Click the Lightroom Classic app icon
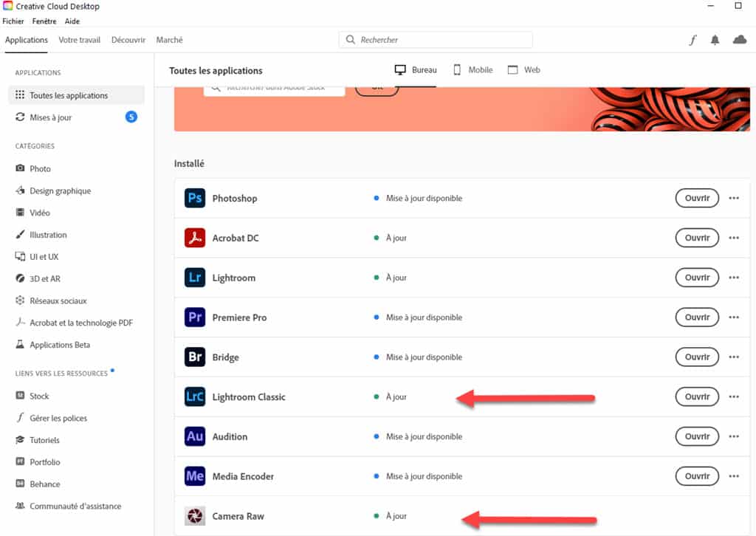756x536 pixels. [195, 396]
